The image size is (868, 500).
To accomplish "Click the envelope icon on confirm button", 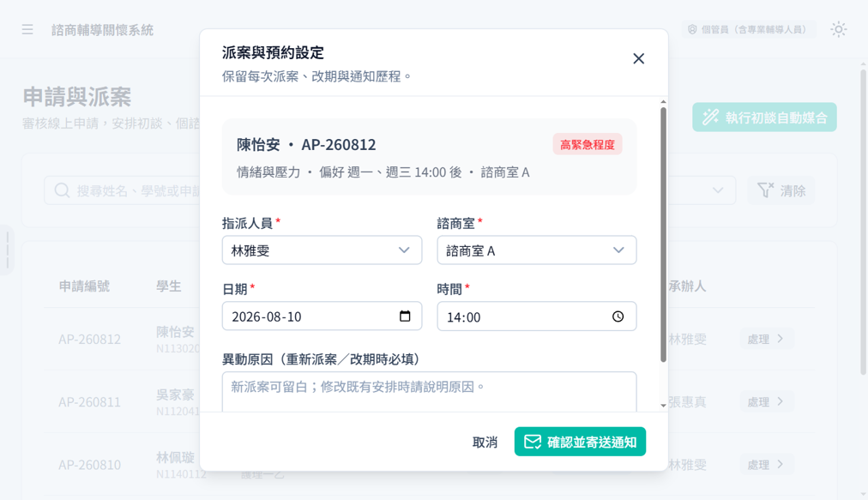I will point(532,442).
